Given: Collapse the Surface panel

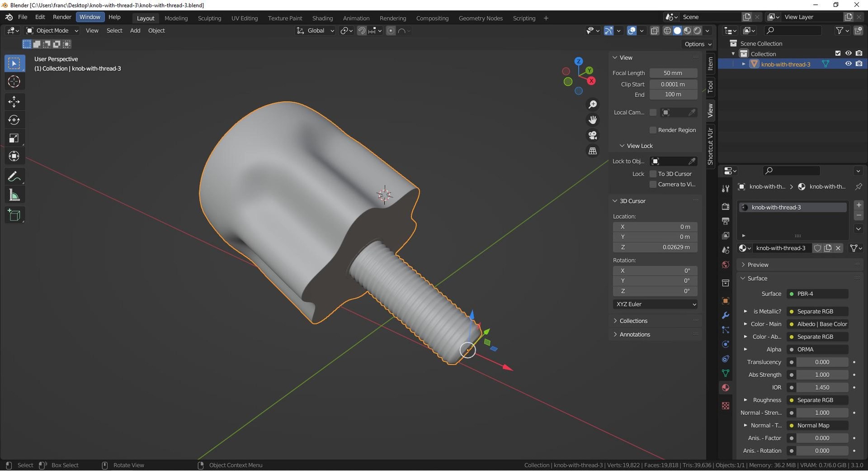Looking at the screenshot, I should click(x=756, y=279).
